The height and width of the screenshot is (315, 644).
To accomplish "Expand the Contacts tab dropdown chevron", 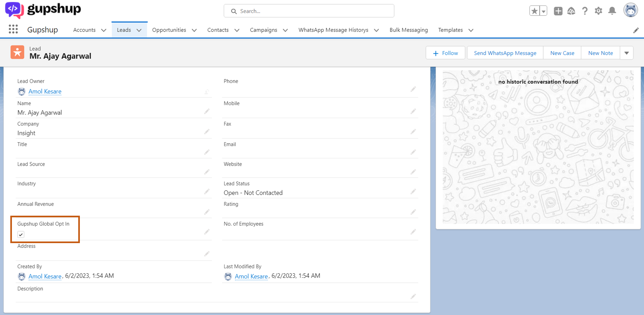I will click(237, 30).
